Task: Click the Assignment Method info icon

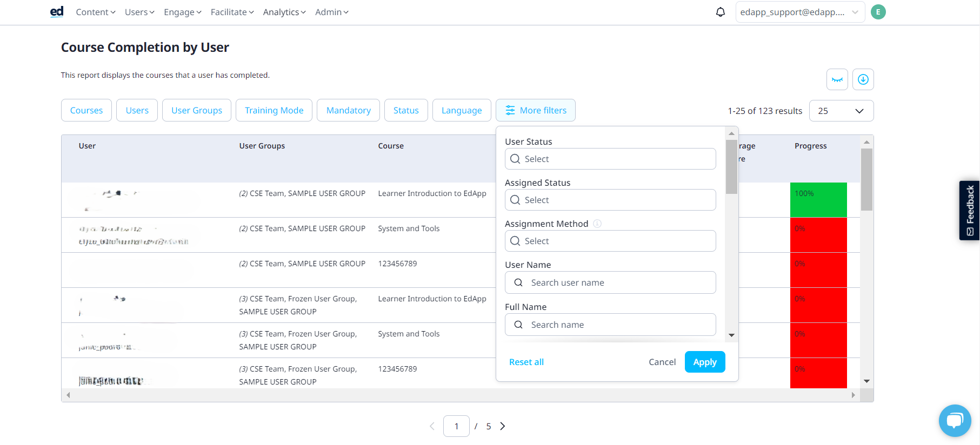Action: click(x=597, y=224)
